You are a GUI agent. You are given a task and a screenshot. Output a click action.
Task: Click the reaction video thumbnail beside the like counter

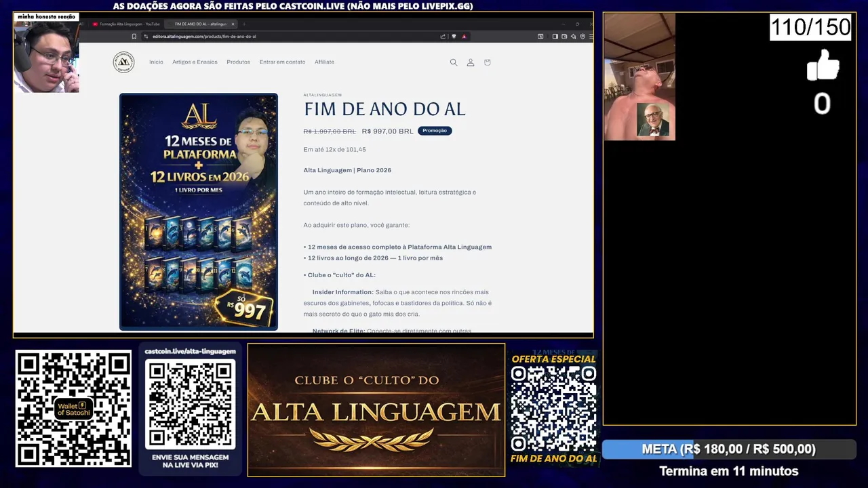pyautogui.click(x=639, y=77)
